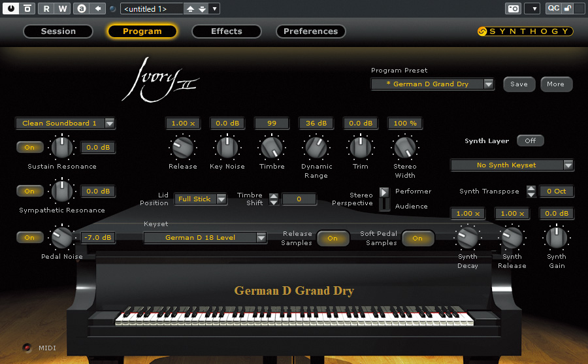The height and width of the screenshot is (364, 588).
Task: Click the Key Noise knob
Action: coord(227,148)
